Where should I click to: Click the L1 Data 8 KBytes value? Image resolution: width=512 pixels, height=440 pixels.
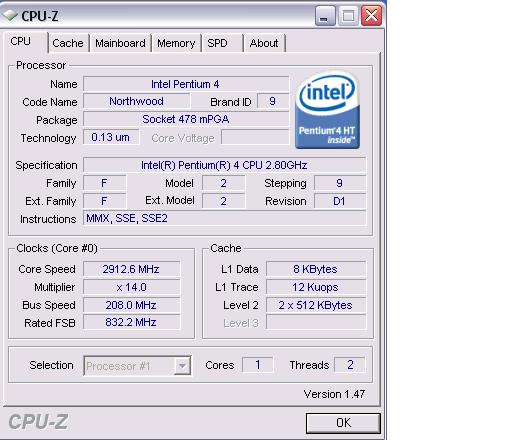316,269
